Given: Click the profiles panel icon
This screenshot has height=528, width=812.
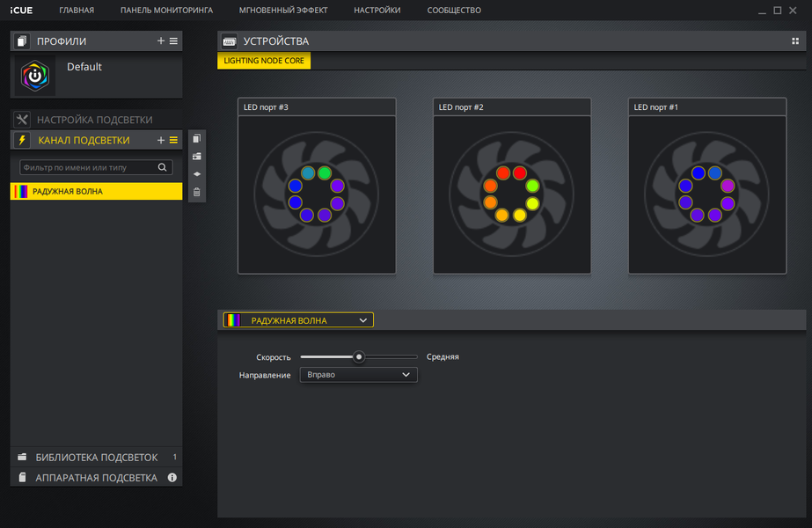Looking at the screenshot, I should (22, 41).
